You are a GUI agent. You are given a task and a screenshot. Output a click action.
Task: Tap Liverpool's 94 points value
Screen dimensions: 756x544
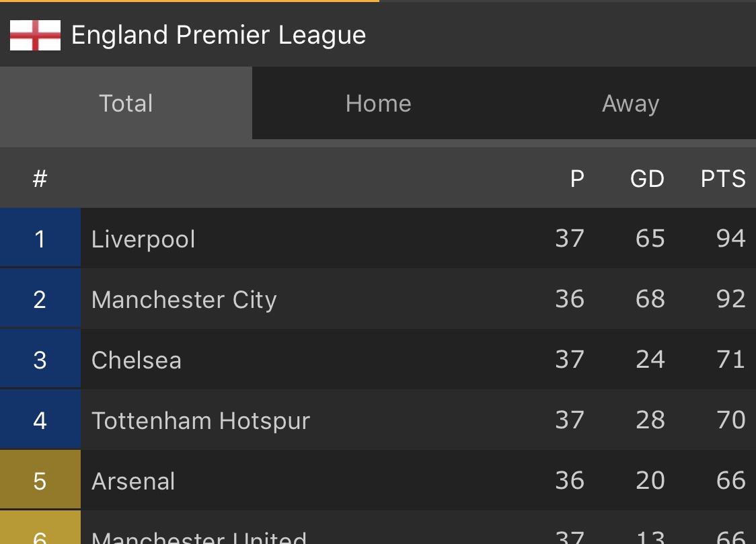coord(731,238)
